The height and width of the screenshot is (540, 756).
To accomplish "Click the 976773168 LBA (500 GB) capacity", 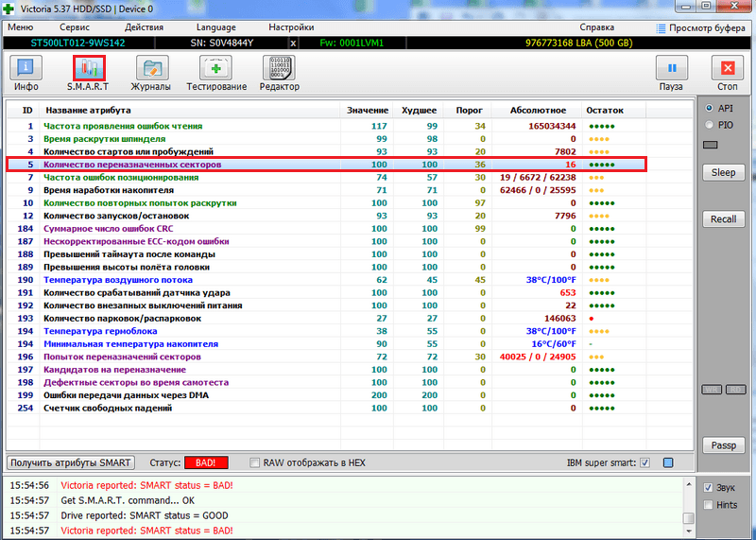I will coord(578,43).
